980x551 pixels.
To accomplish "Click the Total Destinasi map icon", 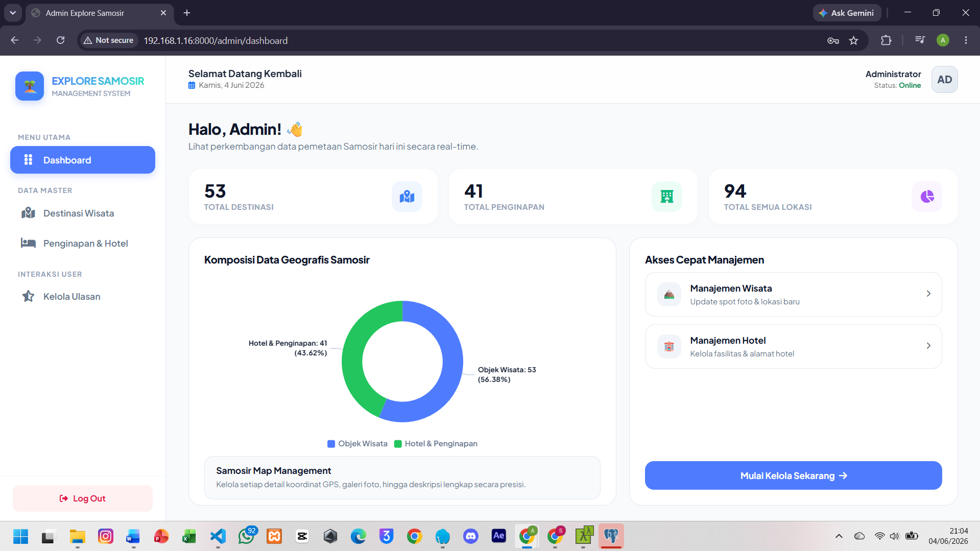I will click(x=407, y=197).
